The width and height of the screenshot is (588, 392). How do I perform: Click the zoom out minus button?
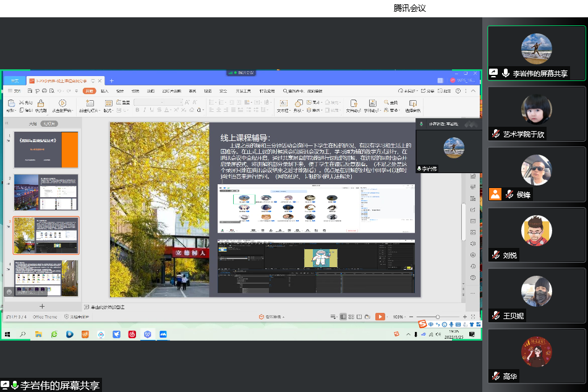pos(411,317)
